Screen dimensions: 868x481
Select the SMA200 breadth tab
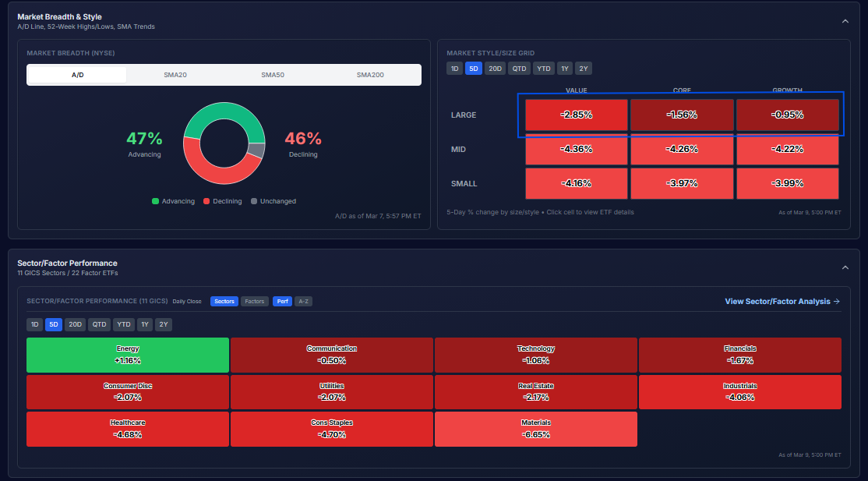pos(370,75)
